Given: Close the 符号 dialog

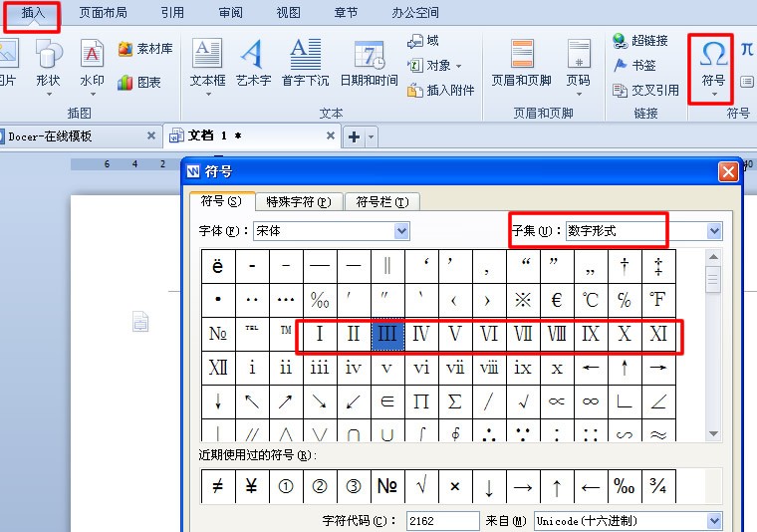Looking at the screenshot, I should tap(728, 172).
